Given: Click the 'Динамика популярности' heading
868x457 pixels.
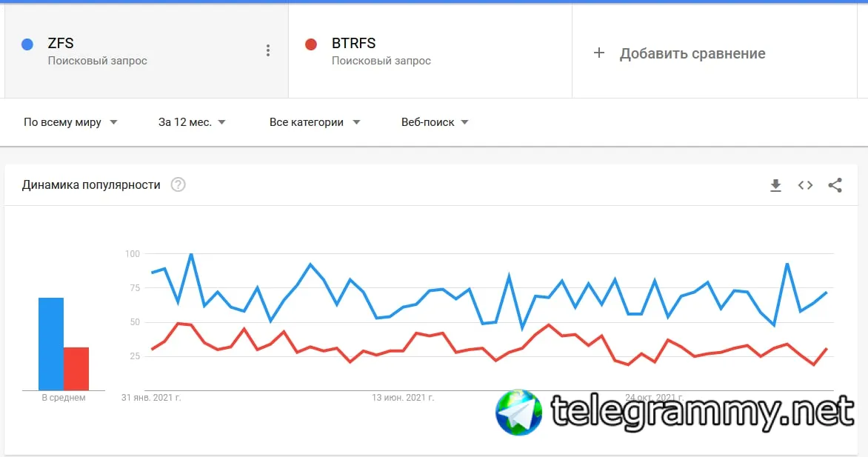Looking at the screenshot, I should (91, 184).
